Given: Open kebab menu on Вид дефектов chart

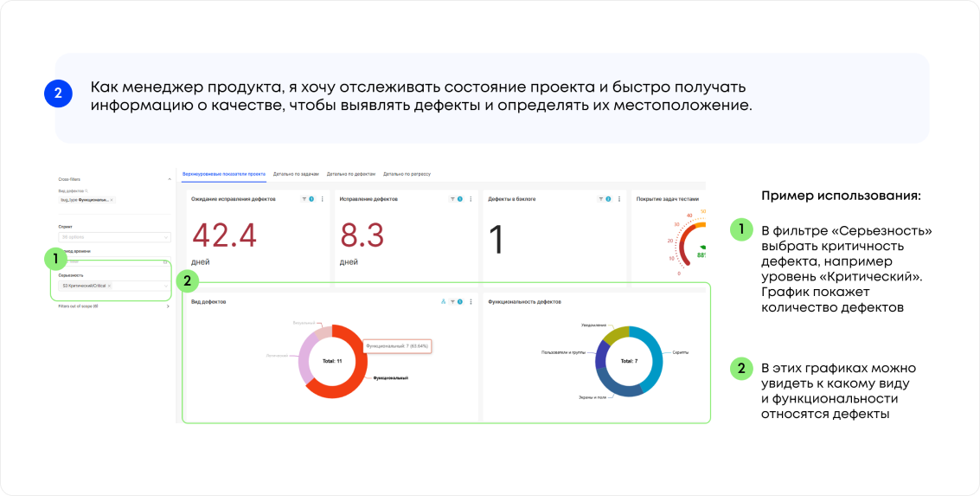Looking at the screenshot, I should (x=471, y=301).
